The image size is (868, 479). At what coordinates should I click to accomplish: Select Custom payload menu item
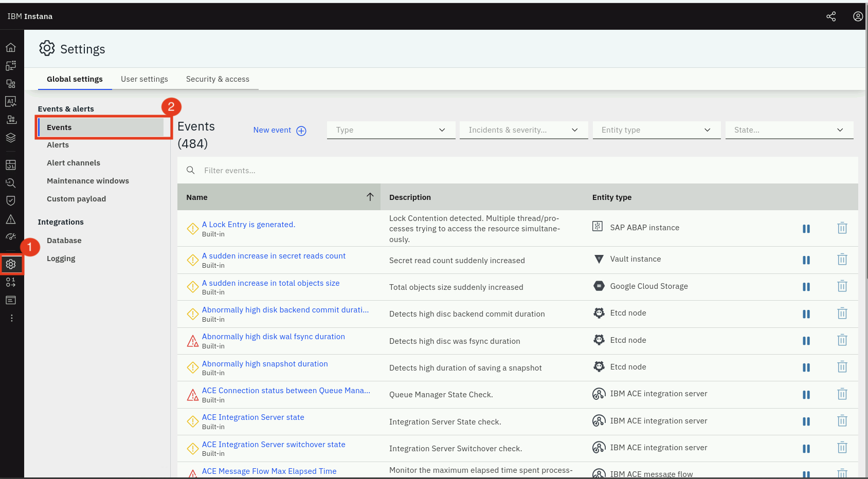click(x=76, y=199)
